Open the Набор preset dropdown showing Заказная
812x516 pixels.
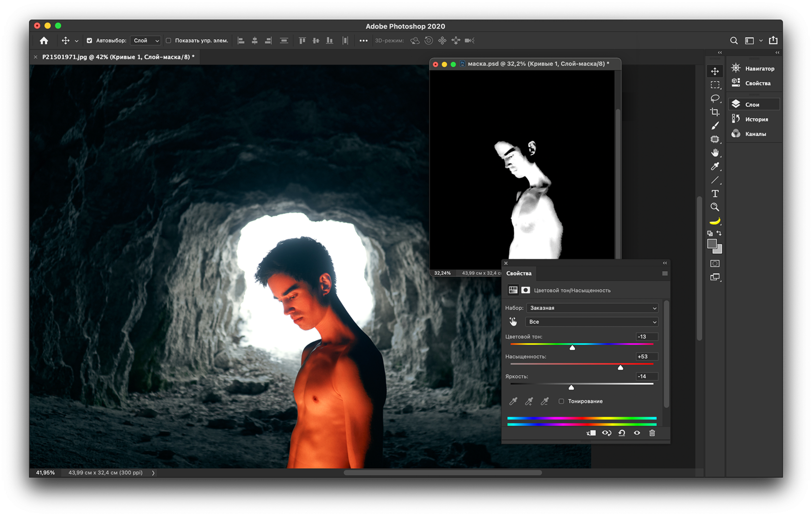click(592, 308)
